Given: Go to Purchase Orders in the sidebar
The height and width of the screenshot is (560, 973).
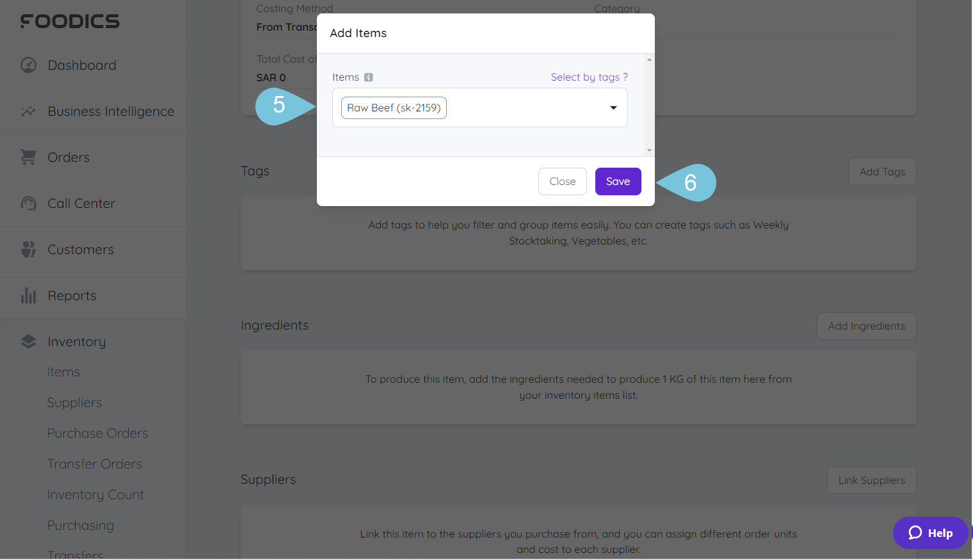Looking at the screenshot, I should point(97,433).
